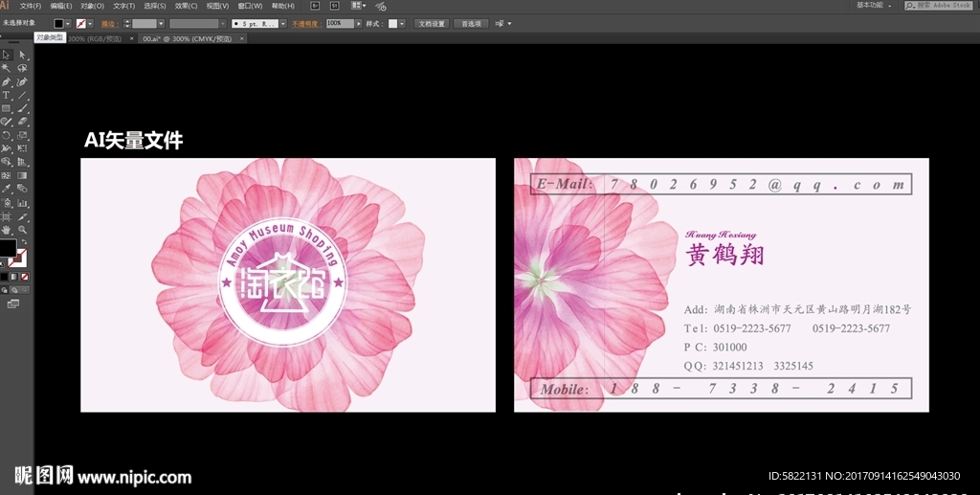
Task: Click the black fill swatch in control bar
Action: pos(58,24)
